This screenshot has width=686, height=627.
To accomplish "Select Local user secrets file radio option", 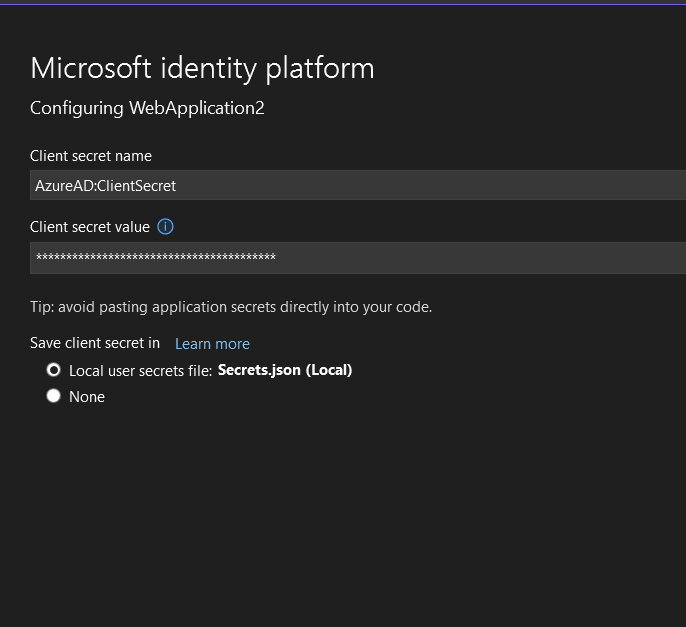I will click(53, 370).
